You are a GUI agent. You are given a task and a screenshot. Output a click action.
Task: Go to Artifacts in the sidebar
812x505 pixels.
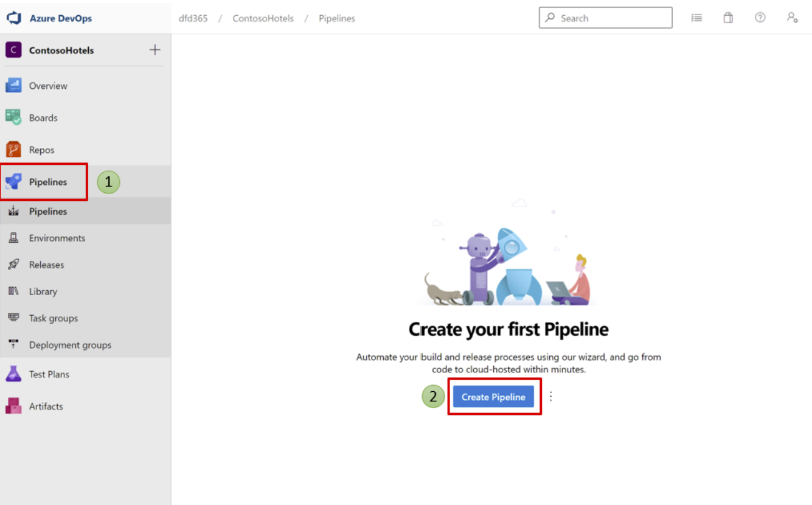[x=85, y=406]
